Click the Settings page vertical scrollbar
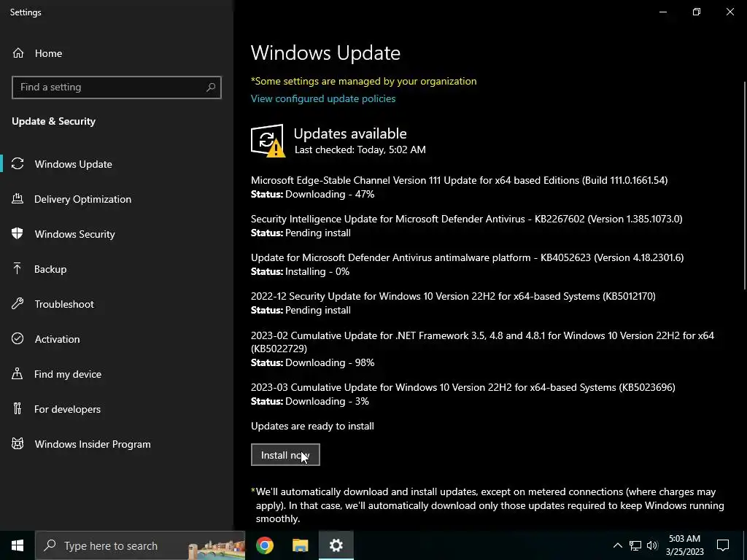 [x=745, y=186]
